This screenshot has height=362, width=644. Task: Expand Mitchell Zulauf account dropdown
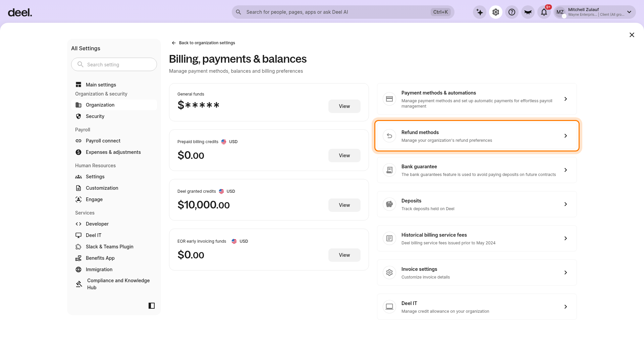pyautogui.click(x=629, y=12)
